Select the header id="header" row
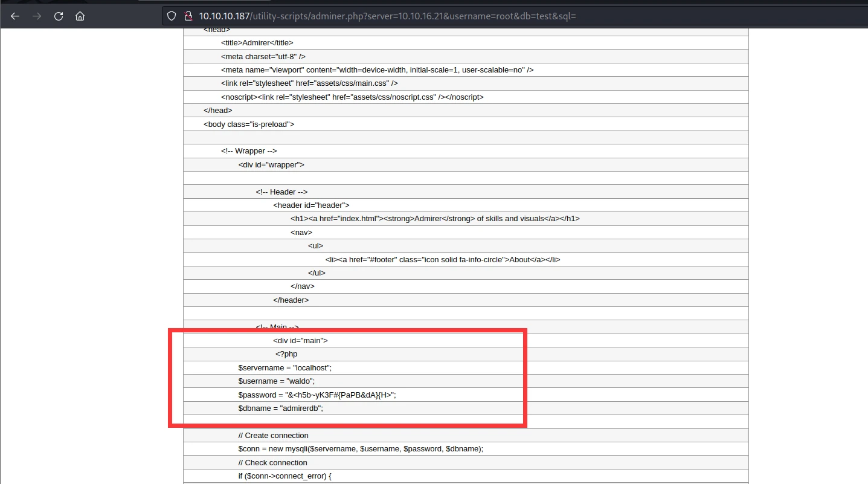868x484 pixels. coord(466,205)
